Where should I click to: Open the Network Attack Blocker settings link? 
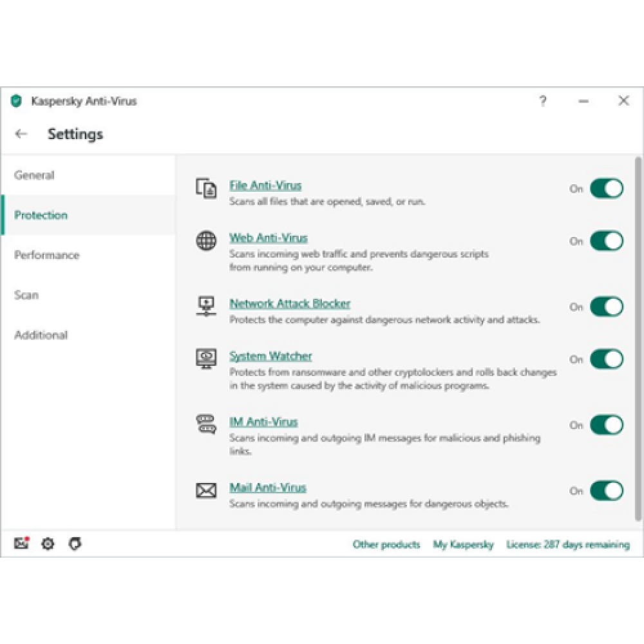tap(290, 303)
